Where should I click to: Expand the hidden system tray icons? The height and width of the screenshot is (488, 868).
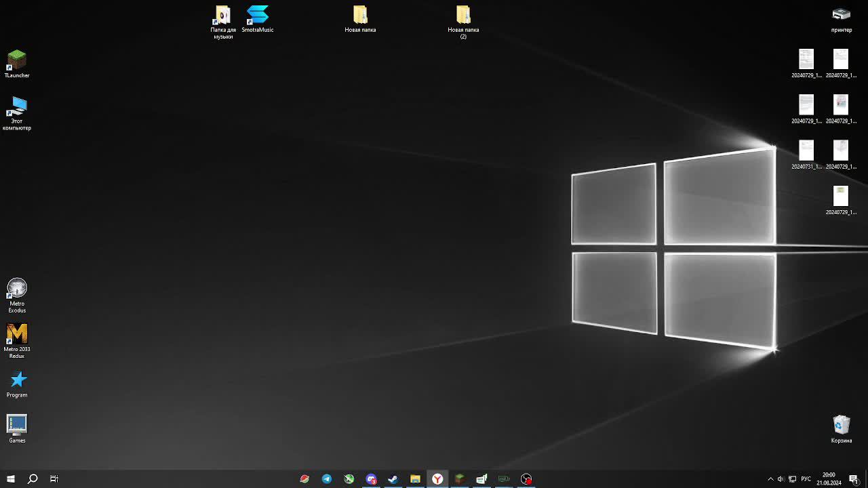[x=770, y=479]
